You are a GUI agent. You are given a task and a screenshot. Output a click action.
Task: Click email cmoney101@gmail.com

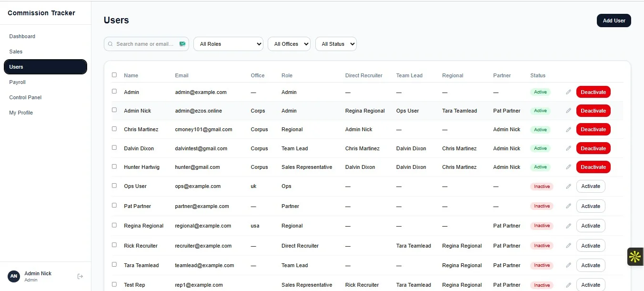[203, 129]
